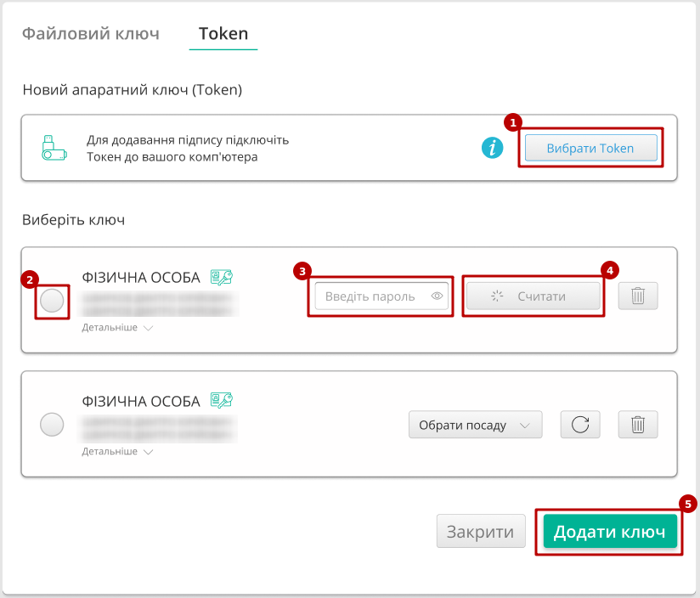This screenshot has height=598, width=700.
Task: Focus the Введіть пароль input field
Action: click(x=370, y=296)
